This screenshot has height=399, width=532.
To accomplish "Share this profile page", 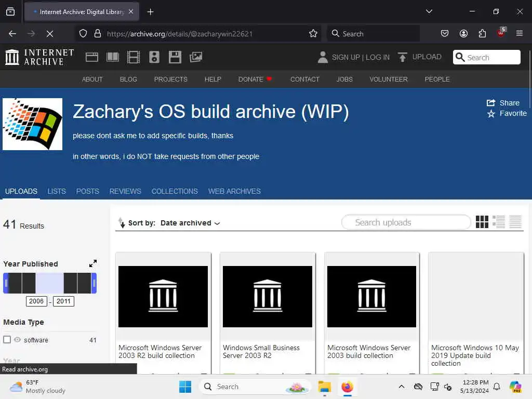I will tap(503, 103).
